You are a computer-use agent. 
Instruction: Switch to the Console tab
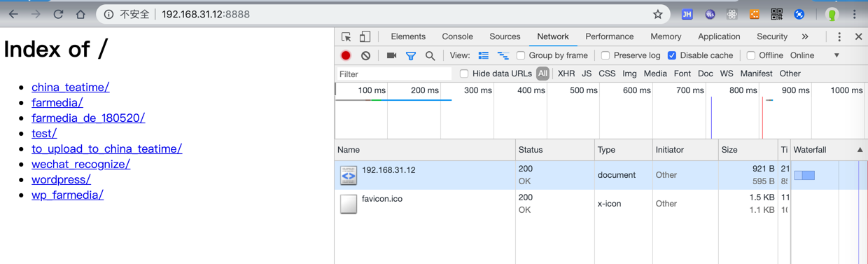[457, 36]
